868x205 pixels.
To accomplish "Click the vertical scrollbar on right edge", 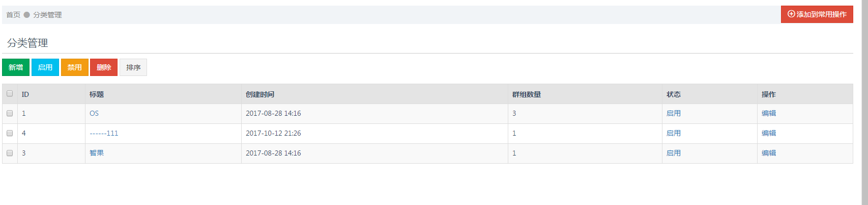I will click(864, 102).
